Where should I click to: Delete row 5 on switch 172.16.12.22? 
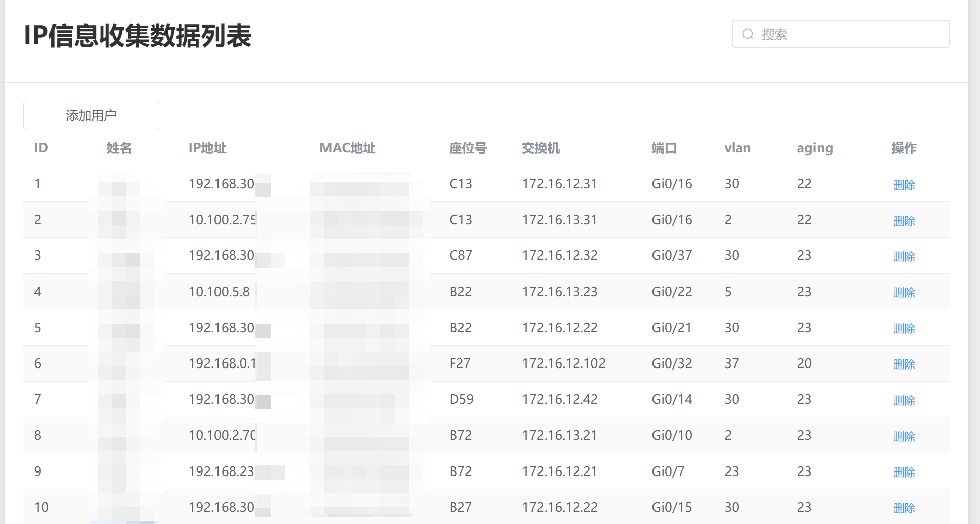pyautogui.click(x=904, y=328)
